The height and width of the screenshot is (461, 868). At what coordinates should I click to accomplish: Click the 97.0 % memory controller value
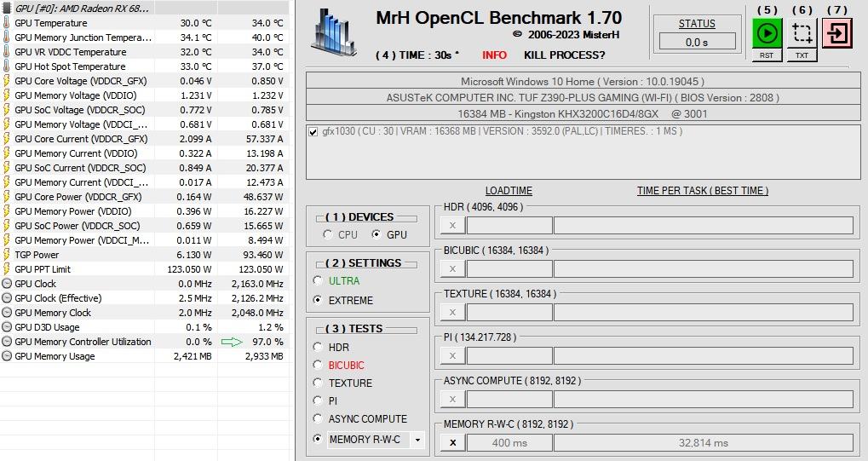click(268, 342)
